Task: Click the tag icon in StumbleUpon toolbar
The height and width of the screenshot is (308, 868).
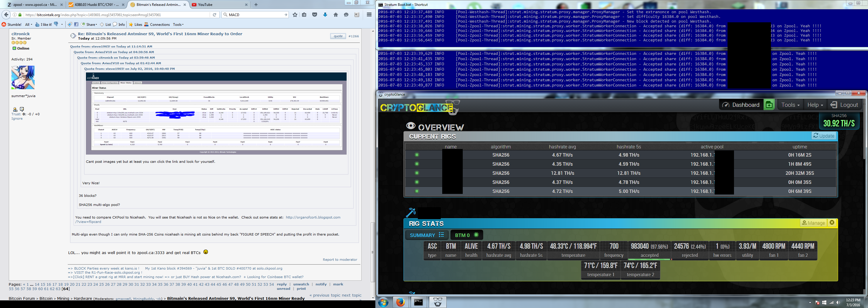Action: [x=70, y=24]
